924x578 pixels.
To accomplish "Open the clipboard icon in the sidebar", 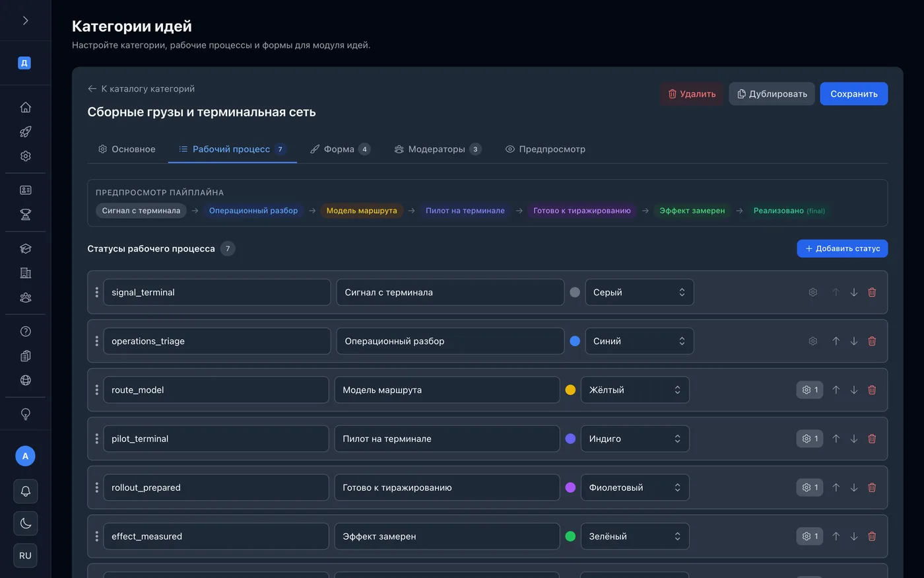I will [25, 356].
